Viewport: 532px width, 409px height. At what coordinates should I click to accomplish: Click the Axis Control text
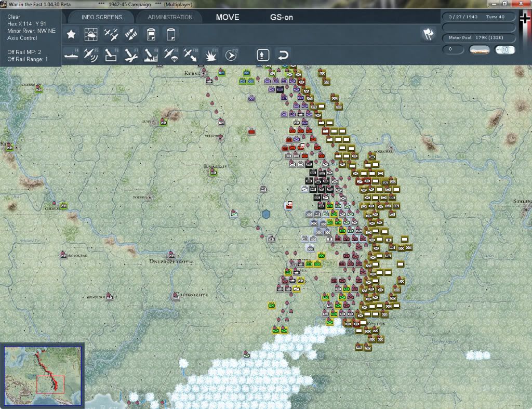tap(22, 38)
